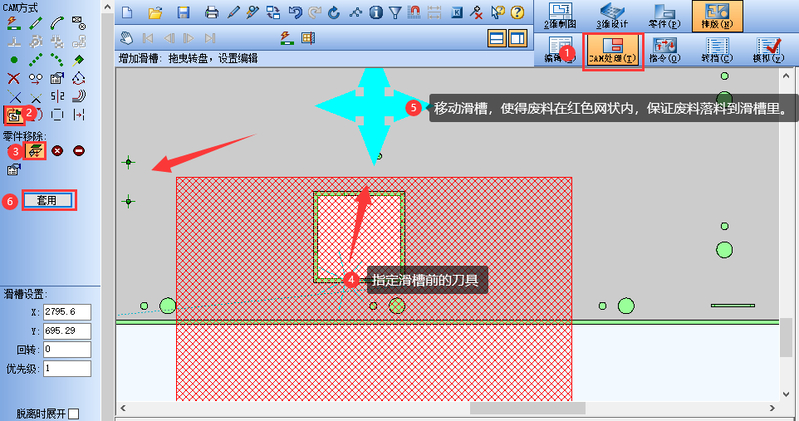The height and width of the screenshot is (421, 799).
Task: Click the red X delete tool icon
Action: 14,78
